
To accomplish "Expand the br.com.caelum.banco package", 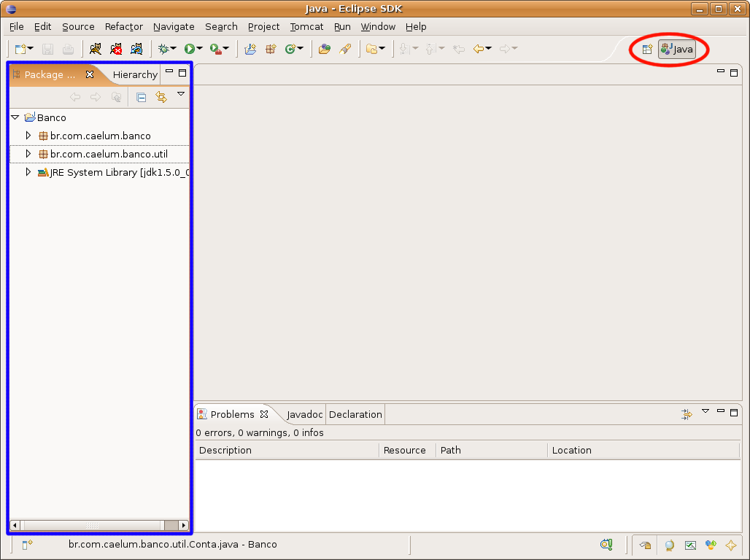I will pos(28,136).
